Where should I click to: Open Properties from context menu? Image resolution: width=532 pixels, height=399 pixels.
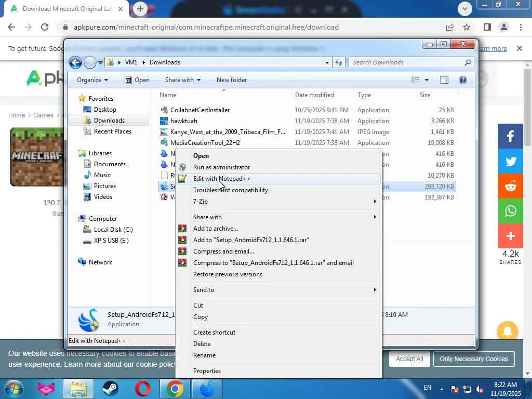tap(278, 371)
